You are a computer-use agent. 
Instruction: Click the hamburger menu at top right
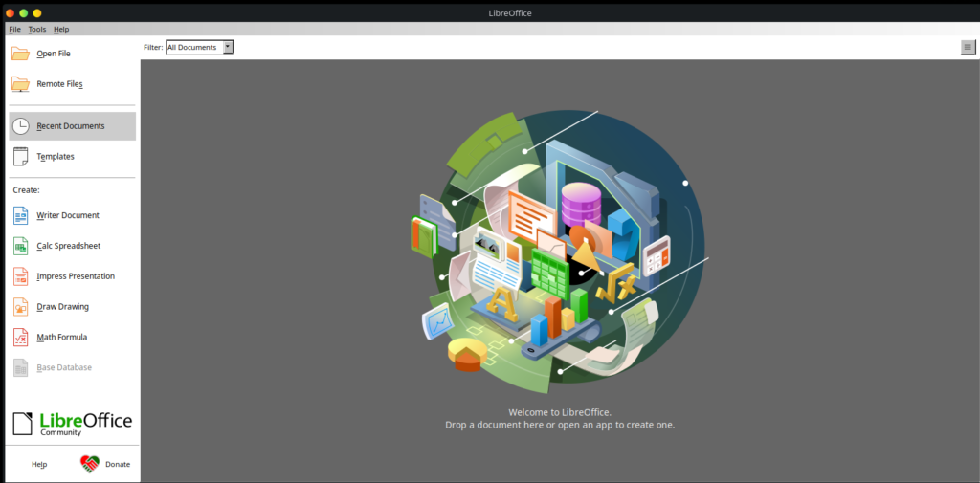click(x=968, y=48)
